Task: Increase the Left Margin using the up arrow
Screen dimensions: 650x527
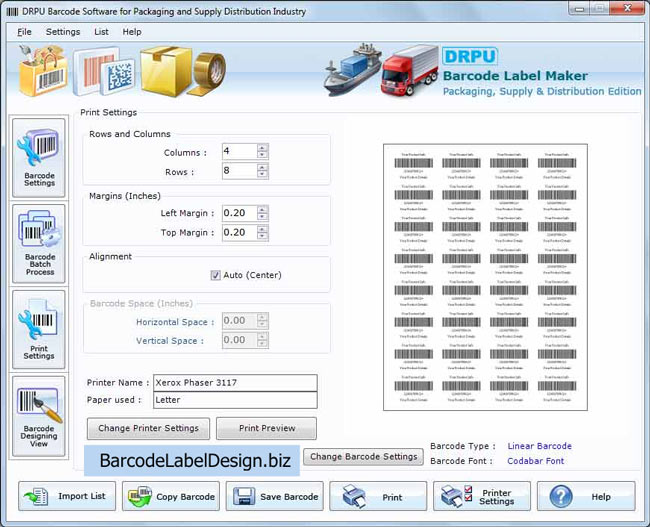Action: point(262,209)
